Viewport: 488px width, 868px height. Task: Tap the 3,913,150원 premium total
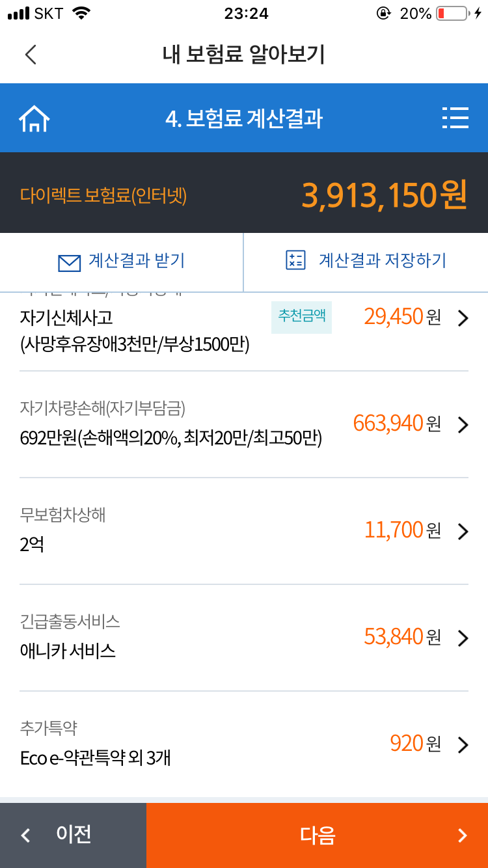tap(384, 195)
